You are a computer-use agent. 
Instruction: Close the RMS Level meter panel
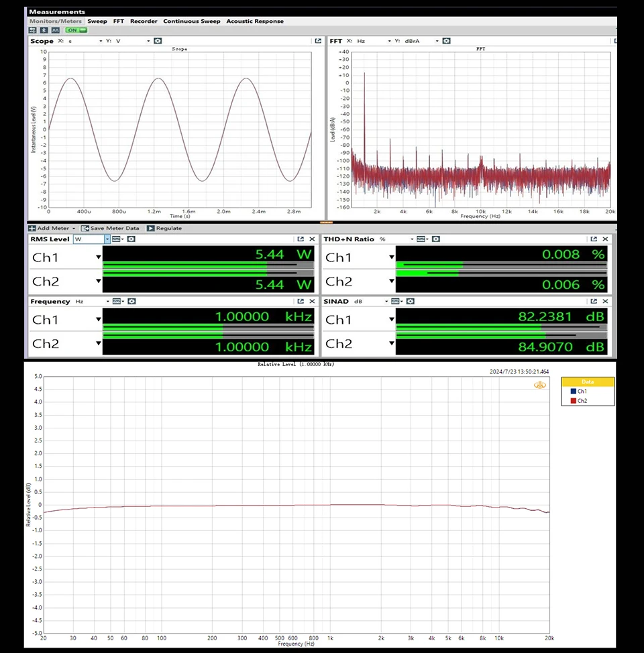coord(312,239)
